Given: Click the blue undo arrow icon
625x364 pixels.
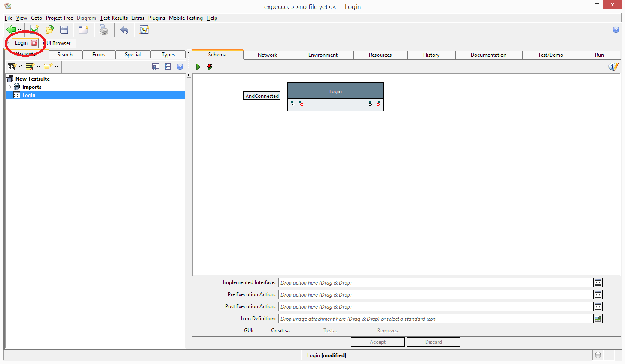Looking at the screenshot, I should pos(124,30).
